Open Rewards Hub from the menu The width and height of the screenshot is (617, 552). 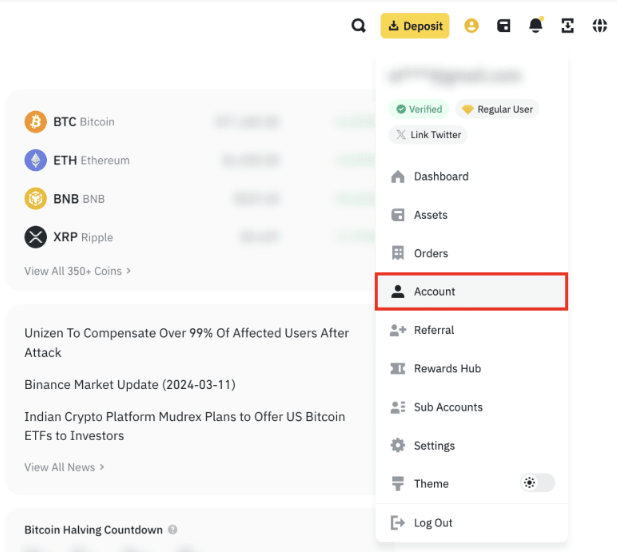point(471,369)
